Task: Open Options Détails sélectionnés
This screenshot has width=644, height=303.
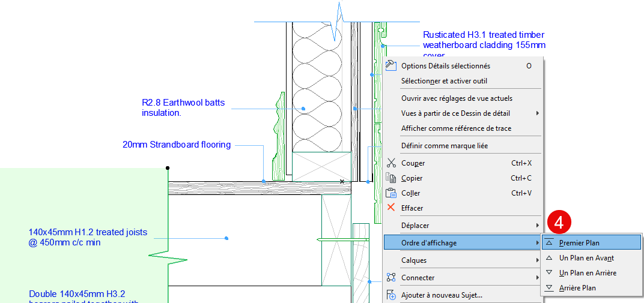Action: pyautogui.click(x=463, y=65)
